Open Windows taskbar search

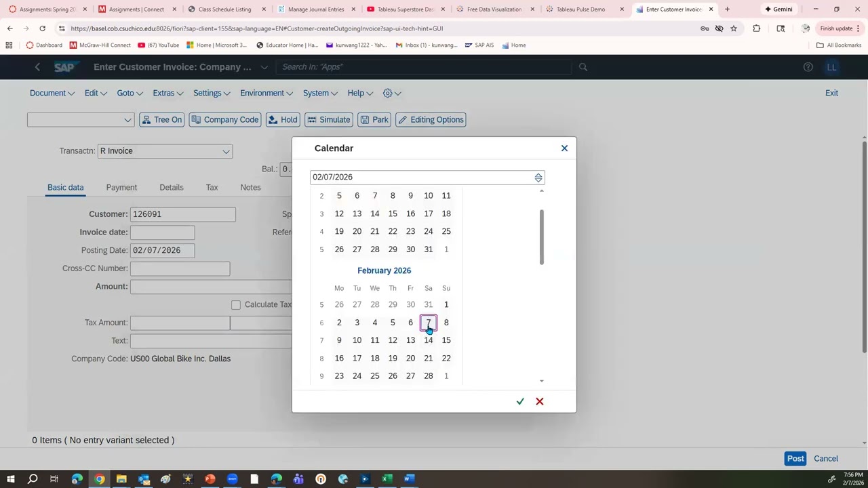tap(32, 479)
